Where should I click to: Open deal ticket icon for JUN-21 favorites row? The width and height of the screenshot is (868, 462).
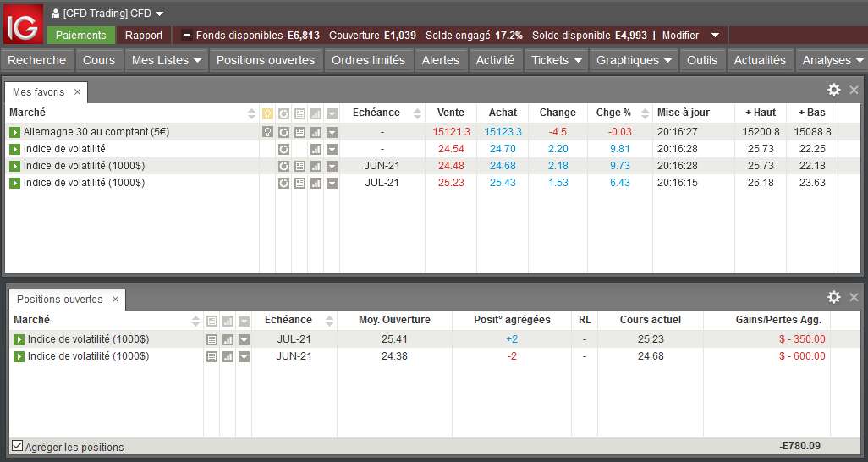299,166
